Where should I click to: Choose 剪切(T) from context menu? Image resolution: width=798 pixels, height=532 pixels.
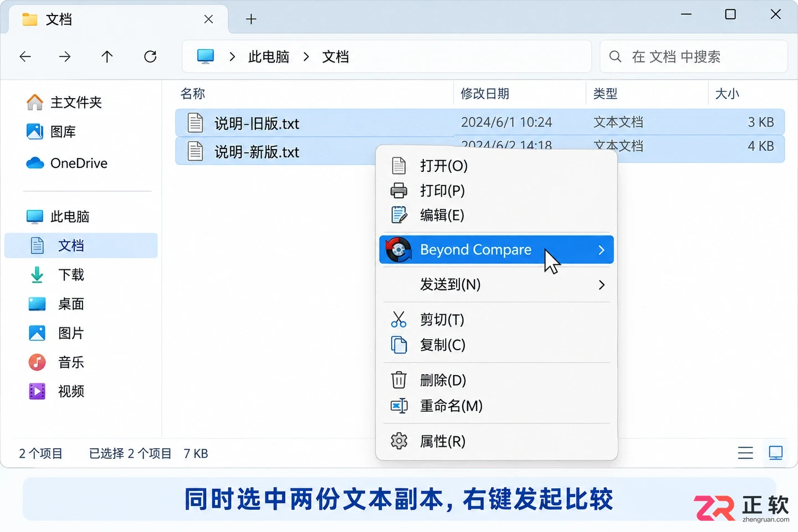[497, 320]
